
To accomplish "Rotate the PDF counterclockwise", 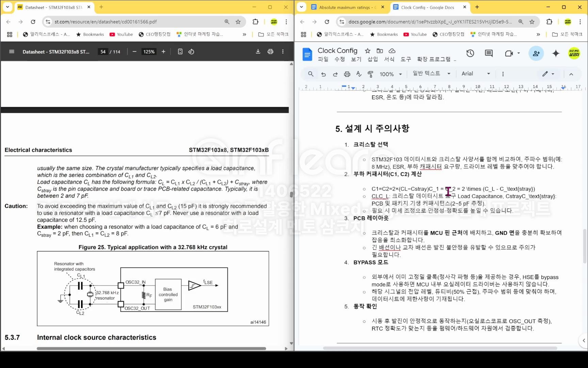I will coord(191,51).
